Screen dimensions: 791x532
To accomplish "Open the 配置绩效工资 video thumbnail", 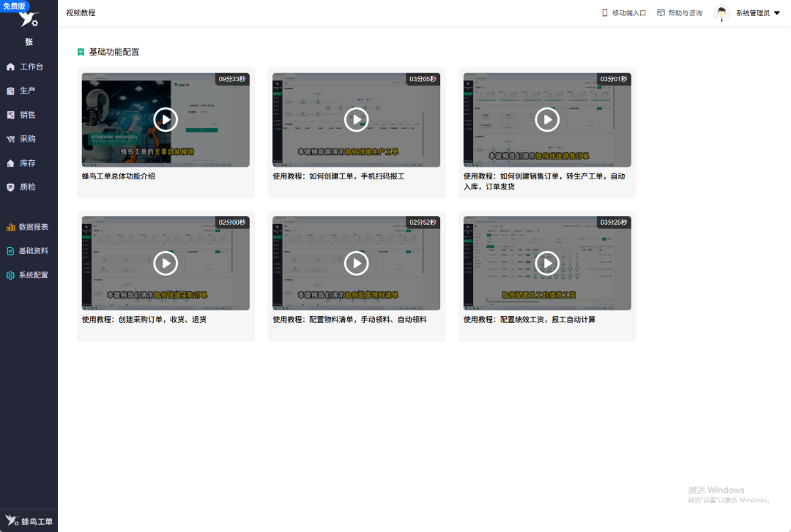I will 547,263.
